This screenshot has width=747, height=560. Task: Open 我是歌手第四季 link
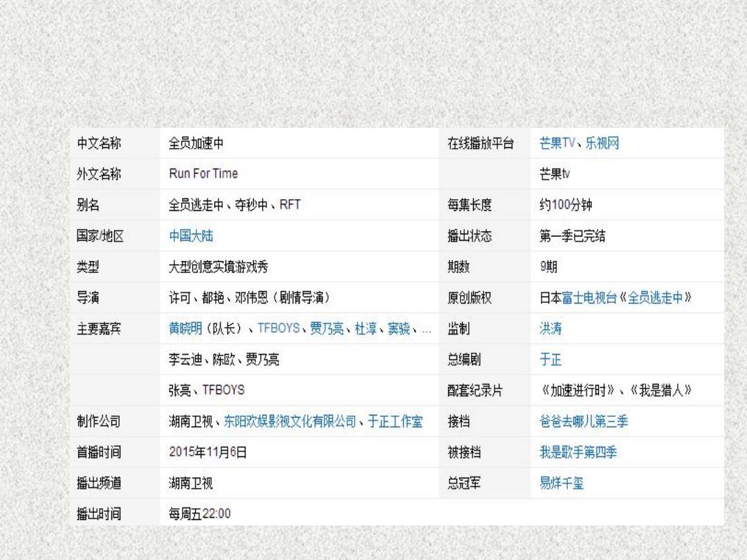[578, 452]
